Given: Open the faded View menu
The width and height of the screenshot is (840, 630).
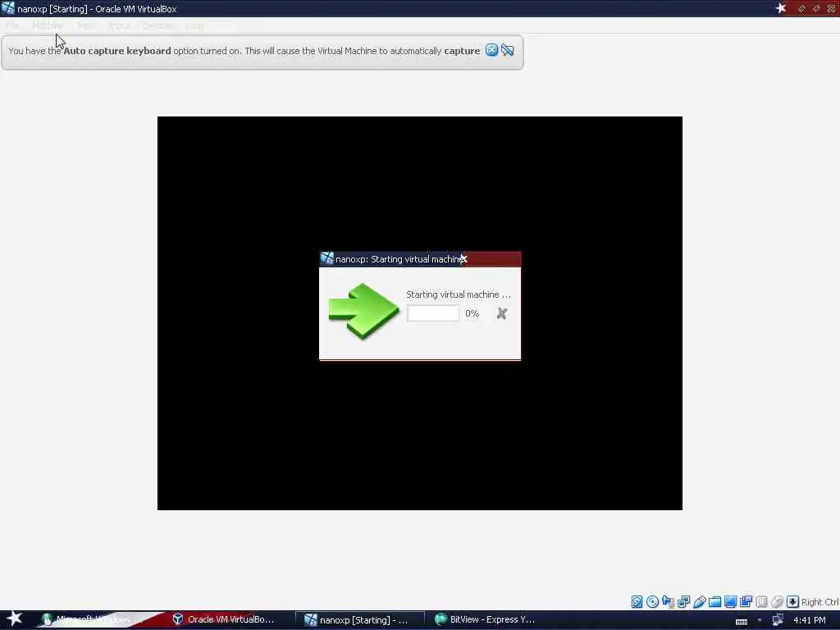Looking at the screenshot, I should 86,25.
